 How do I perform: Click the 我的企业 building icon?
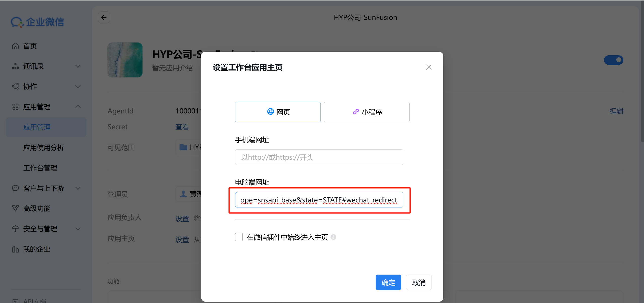coord(15,249)
